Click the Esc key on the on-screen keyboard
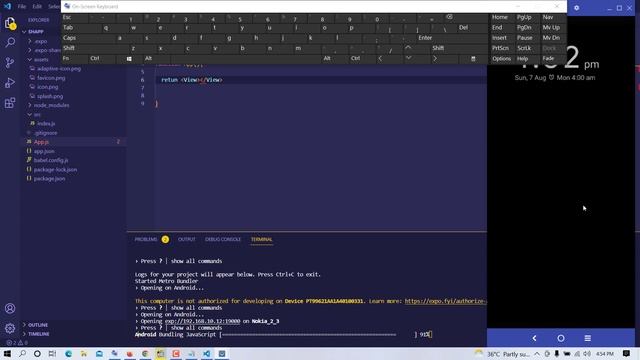640x360 pixels. [75, 17]
